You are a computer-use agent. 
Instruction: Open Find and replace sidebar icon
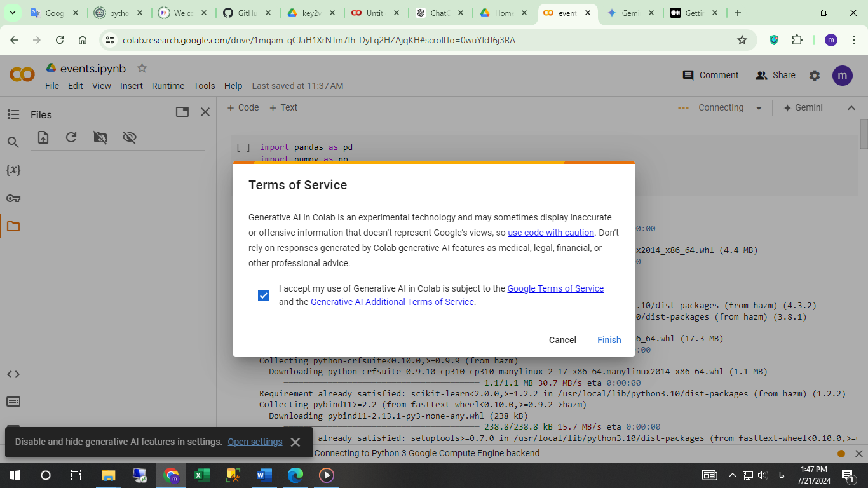point(13,142)
